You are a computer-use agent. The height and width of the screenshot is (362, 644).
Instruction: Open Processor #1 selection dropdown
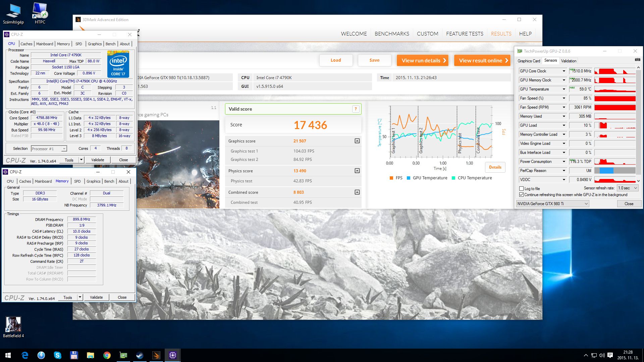point(49,149)
